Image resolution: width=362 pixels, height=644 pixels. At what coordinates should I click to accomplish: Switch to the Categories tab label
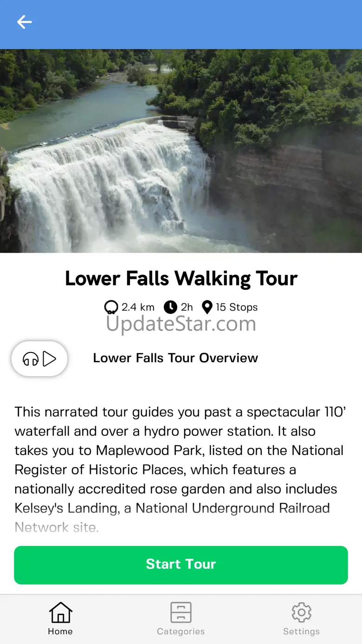[181, 631]
